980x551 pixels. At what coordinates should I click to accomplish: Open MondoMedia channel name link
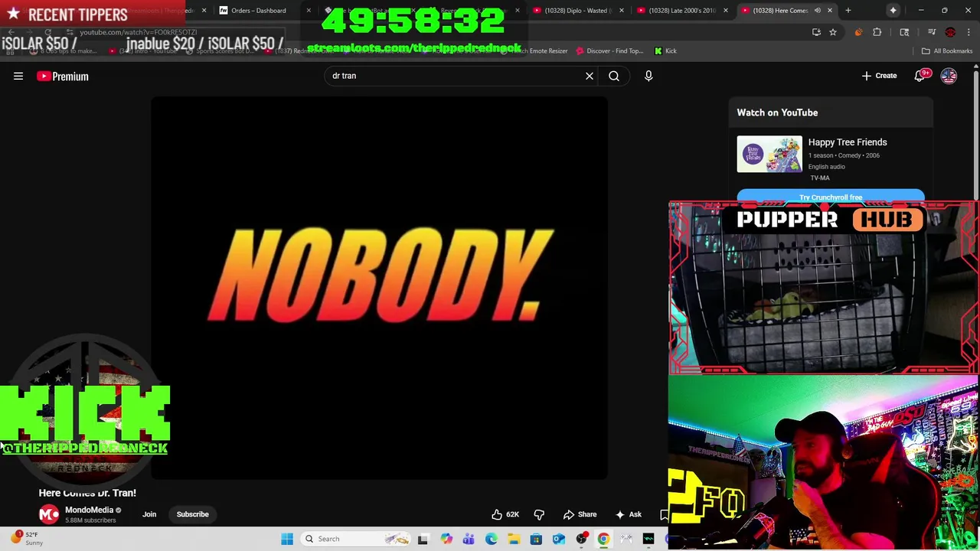(89, 510)
